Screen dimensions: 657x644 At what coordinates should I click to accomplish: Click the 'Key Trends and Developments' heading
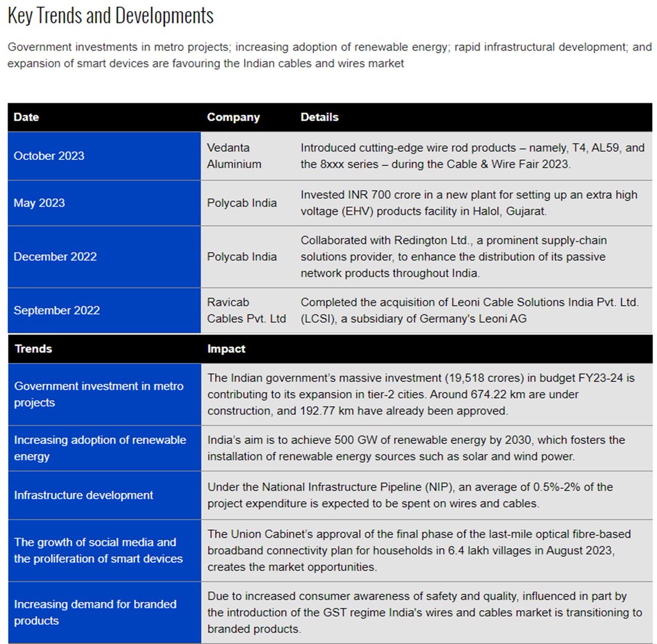click(x=111, y=16)
